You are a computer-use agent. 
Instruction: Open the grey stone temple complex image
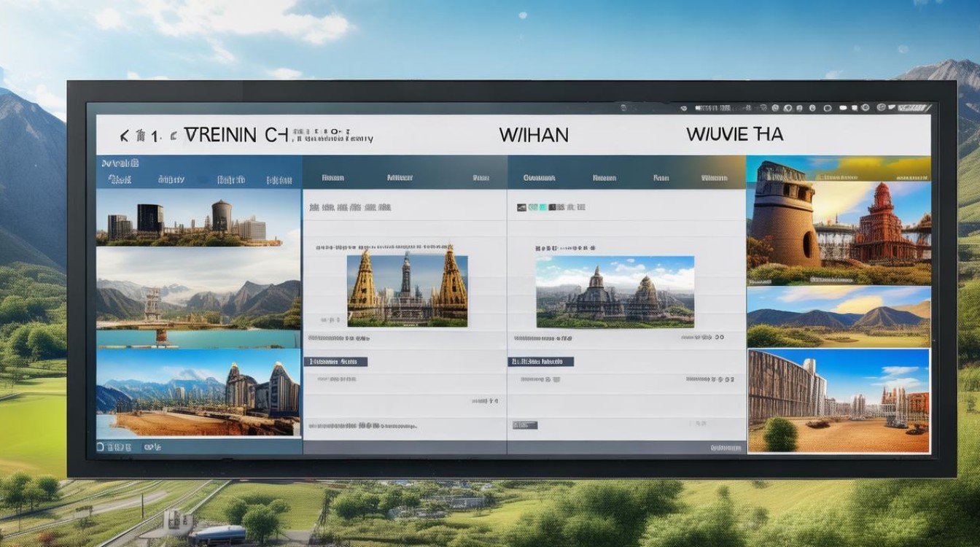click(615, 292)
